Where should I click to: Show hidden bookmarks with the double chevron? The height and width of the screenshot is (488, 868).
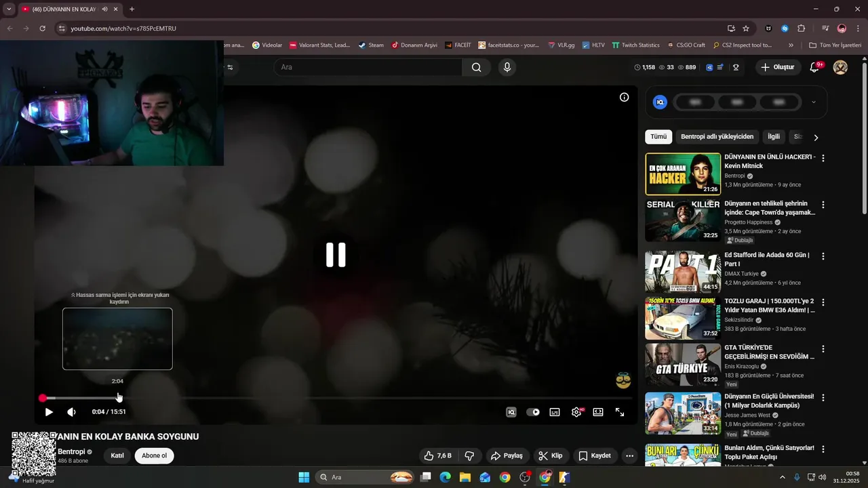(791, 45)
